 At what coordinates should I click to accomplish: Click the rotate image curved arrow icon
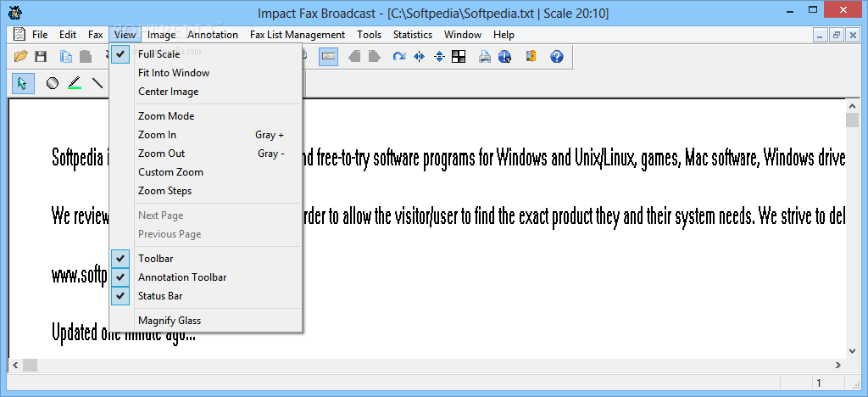point(399,56)
